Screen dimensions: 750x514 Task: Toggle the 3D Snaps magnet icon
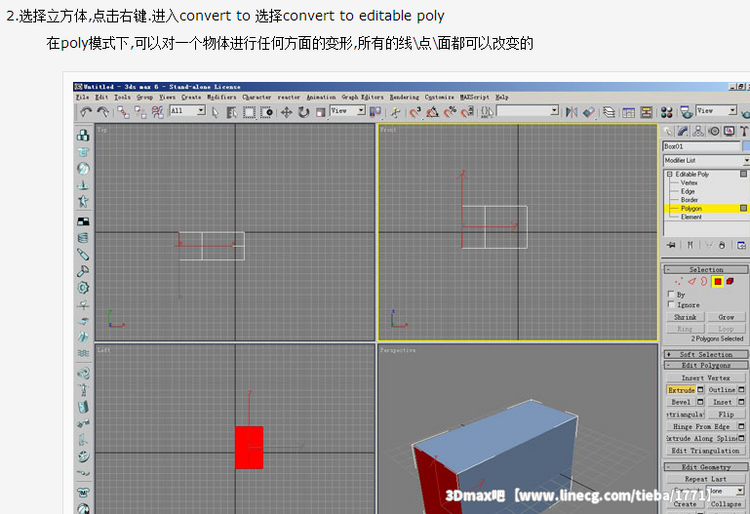415,112
